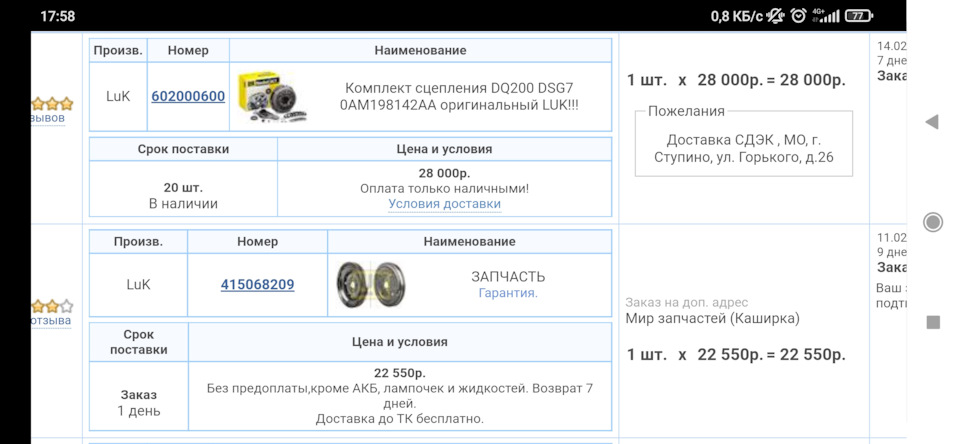
Task: Select the '22 550р.' price in conditions cell
Action: point(400,373)
